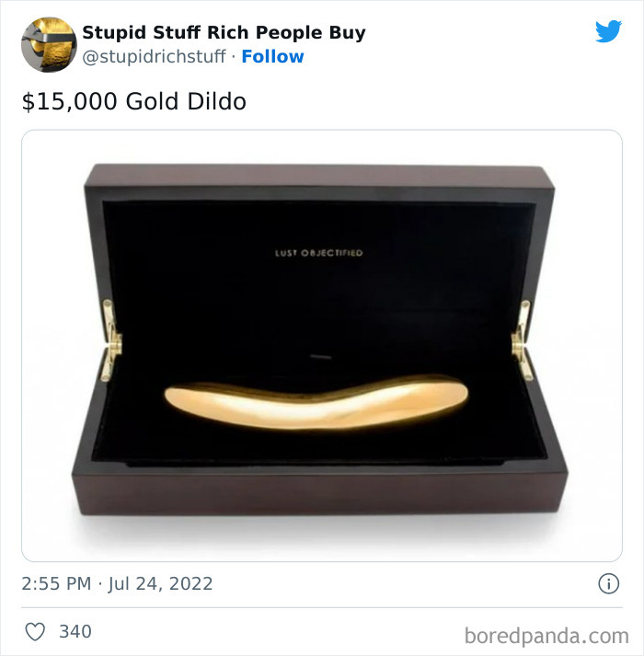Image resolution: width=644 pixels, height=656 pixels.
Task: Click the Jul 24, 2022 date
Action: 160,583
